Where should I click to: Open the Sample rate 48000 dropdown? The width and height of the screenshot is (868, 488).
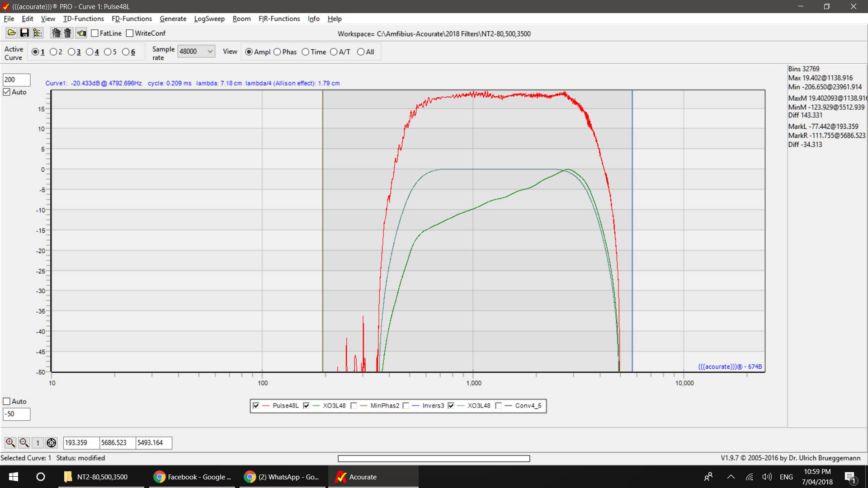[x=196, y=52]
